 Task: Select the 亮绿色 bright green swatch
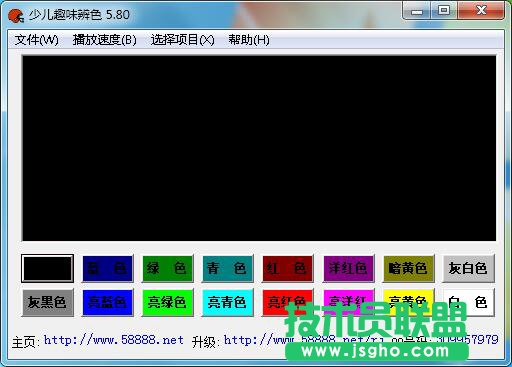168,303
